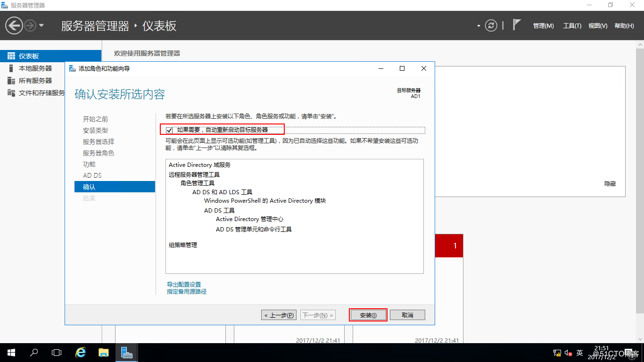Click the 导出配置设置 link

[184, 285]
